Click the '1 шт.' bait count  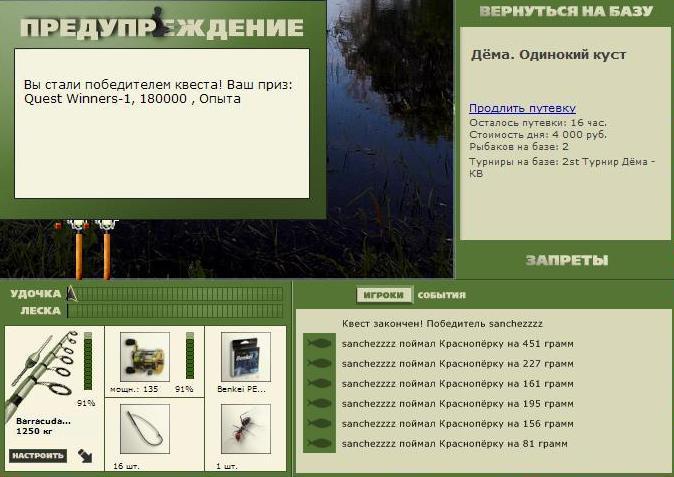[x=227, y=466]
